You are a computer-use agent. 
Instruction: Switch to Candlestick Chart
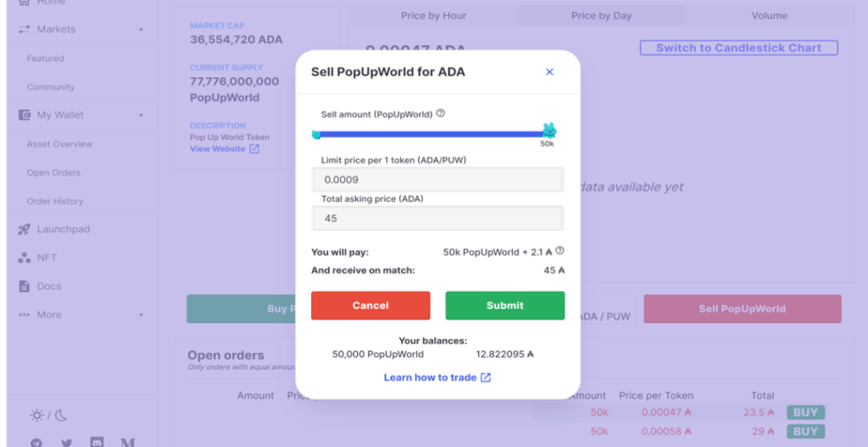coord(738,48)
